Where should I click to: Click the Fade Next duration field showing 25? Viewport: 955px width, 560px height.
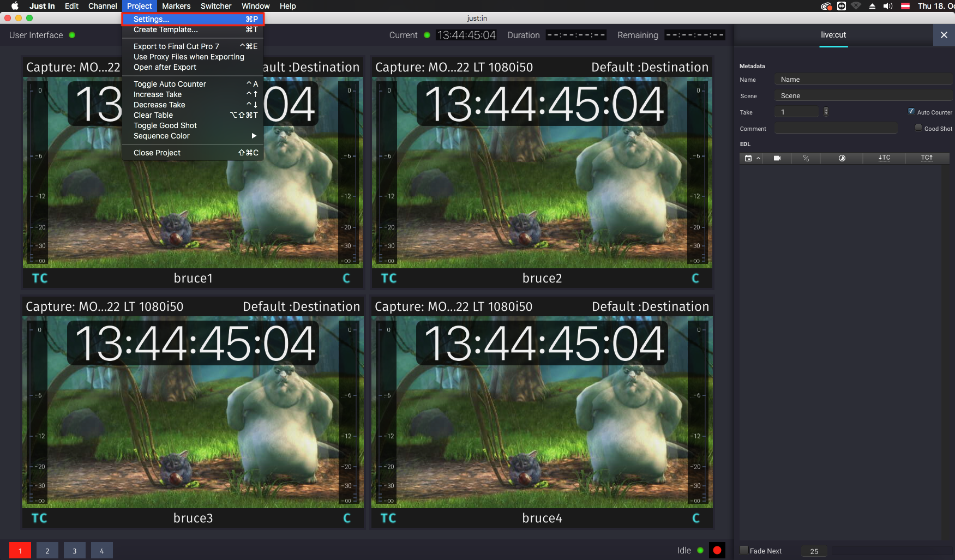click(x=814, y=551)
